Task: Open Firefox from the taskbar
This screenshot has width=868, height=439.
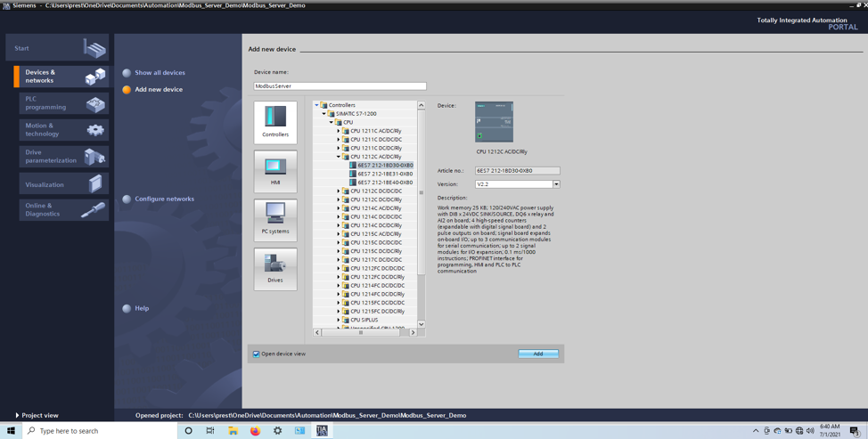Action: 255,431
